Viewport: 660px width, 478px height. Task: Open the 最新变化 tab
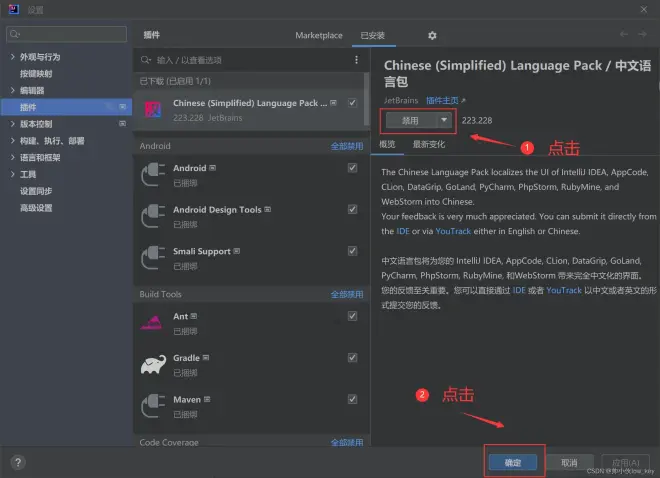428,144
